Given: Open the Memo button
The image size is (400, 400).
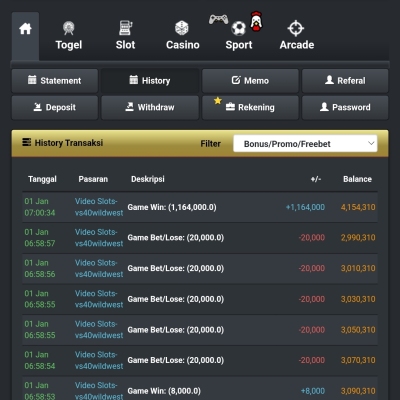Looking at the screenshot, I should pyautogui.click(x=250, y=81).
